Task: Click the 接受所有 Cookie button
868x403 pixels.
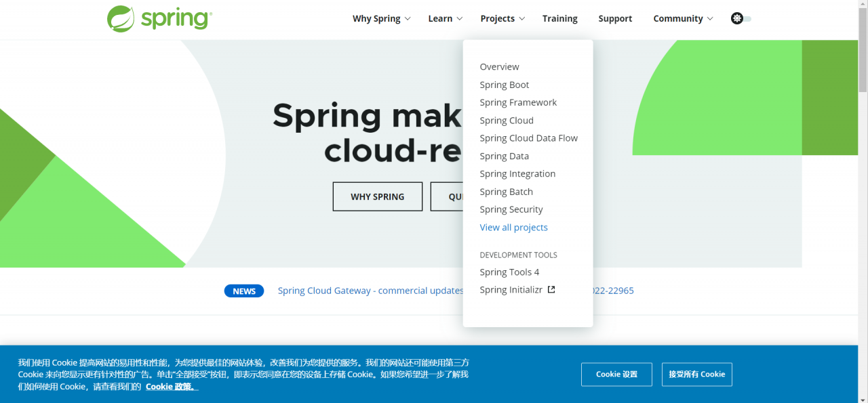Action: [x=697, y=375]
